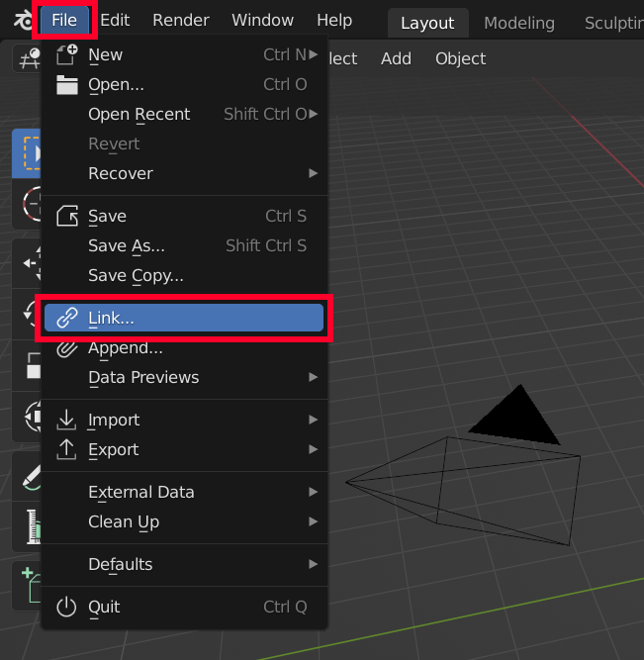Open the Render menu
Screen dimensions: 644x660
181,21
